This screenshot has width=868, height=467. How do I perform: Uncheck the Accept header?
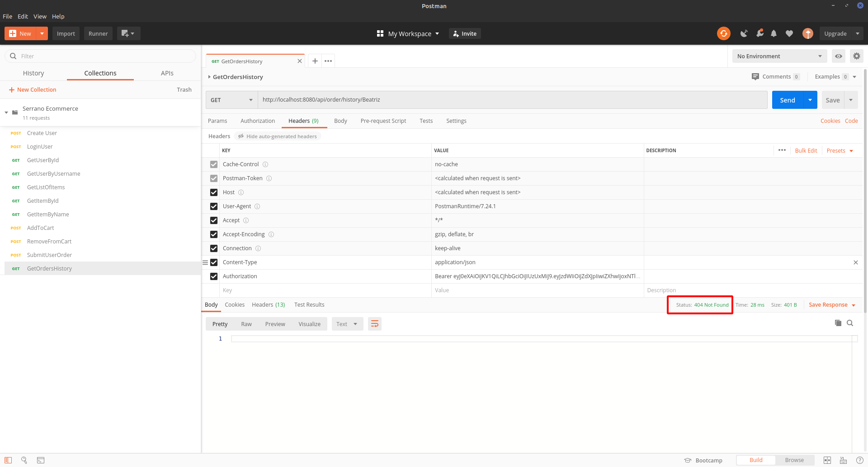pyautogui.click(x=214, y=220)
